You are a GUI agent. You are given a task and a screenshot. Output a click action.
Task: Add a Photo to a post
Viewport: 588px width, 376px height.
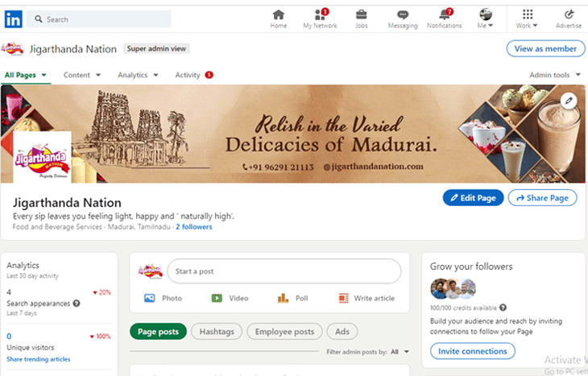(x=163, y=299)
